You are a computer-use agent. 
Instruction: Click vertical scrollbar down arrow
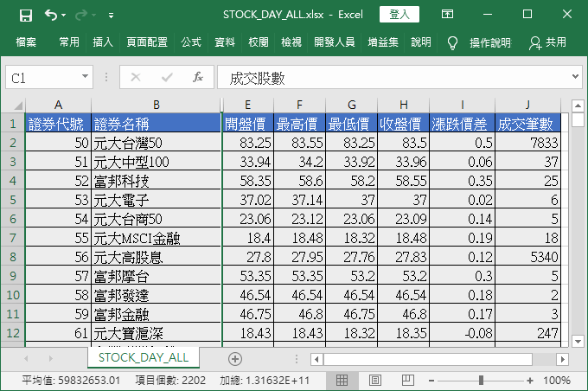click(x=578, y=341)
